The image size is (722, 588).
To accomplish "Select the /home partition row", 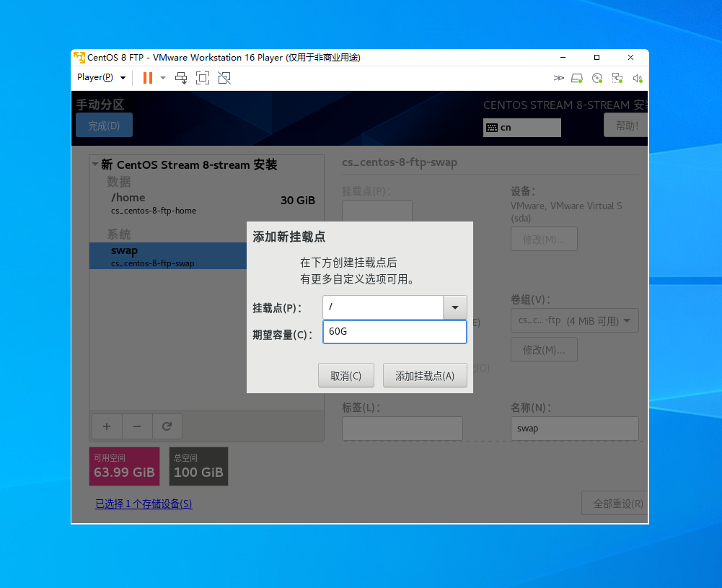I will [x=206, y=203].
